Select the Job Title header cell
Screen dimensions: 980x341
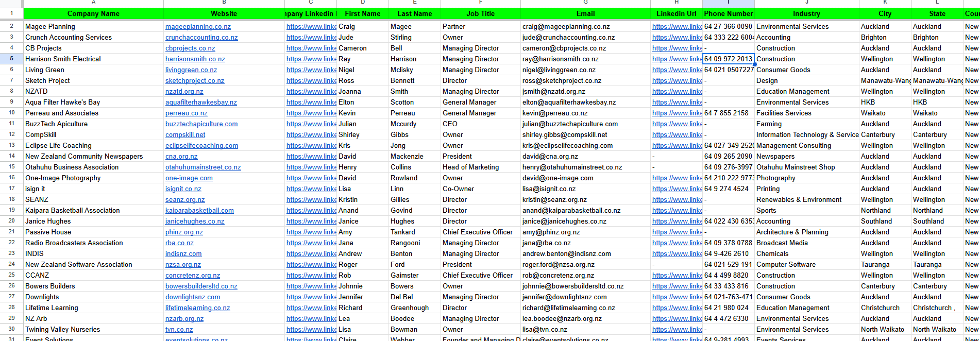(481, 14)
